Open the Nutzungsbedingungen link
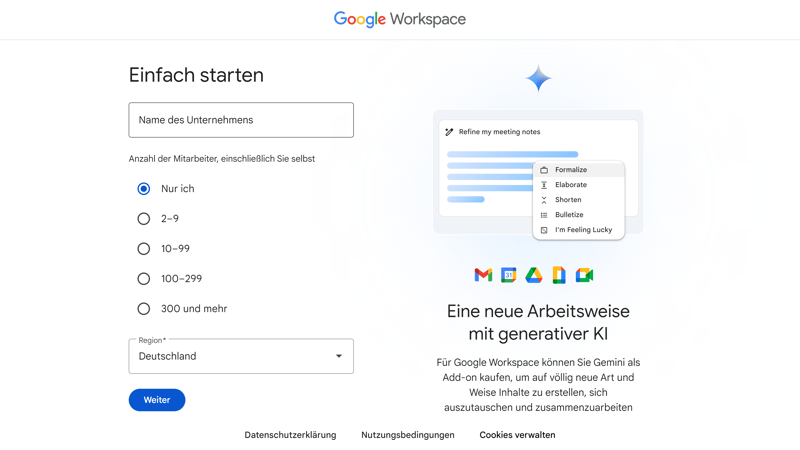 click(408, 435)
